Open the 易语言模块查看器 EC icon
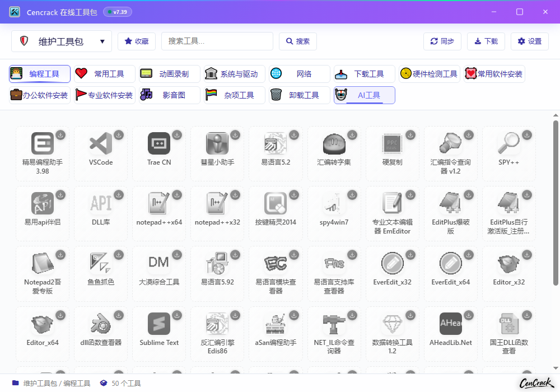Viewport: 560px width, 392px height. (x=276, y=263)
